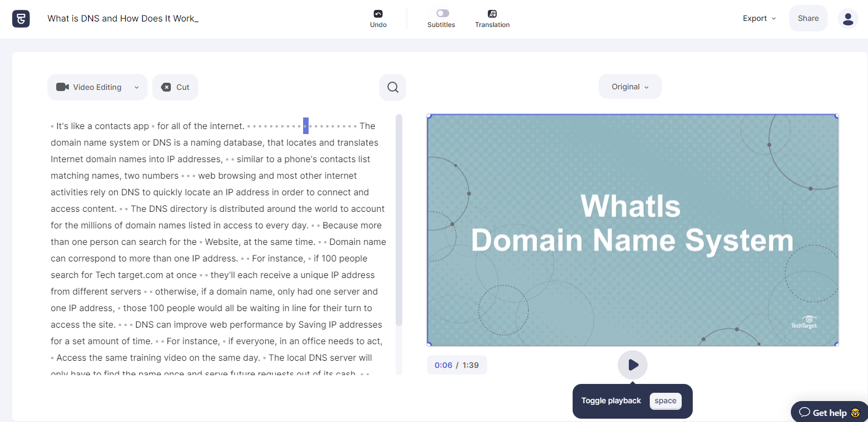Open the Export dropdown
The width and height of the screenshot is (868, 422).
tap(759, 18)
